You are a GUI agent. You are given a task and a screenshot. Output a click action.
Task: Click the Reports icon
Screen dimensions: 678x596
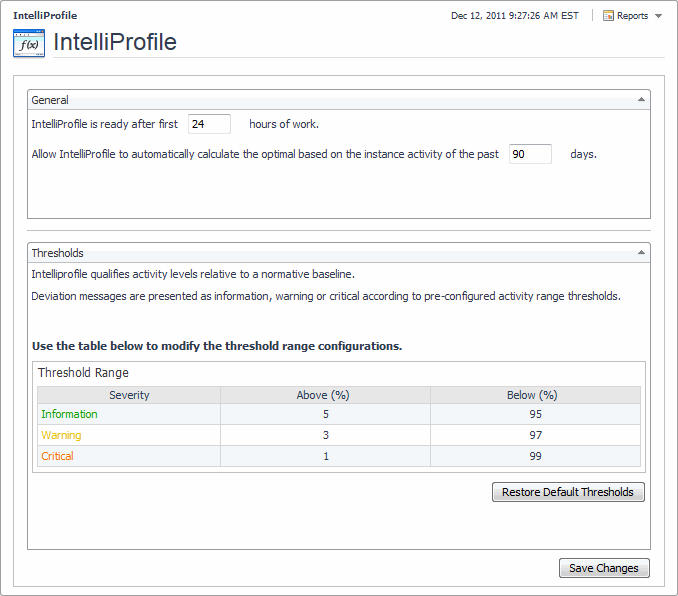click(x=608, y=16)
